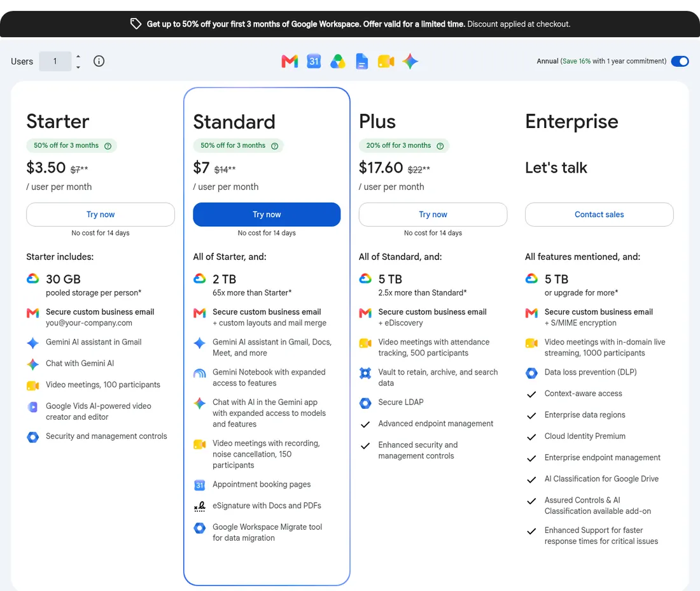This screenshot has height=591, width=700.
Task: Click the eSignature icon in Standard plan
Action: 200,506
